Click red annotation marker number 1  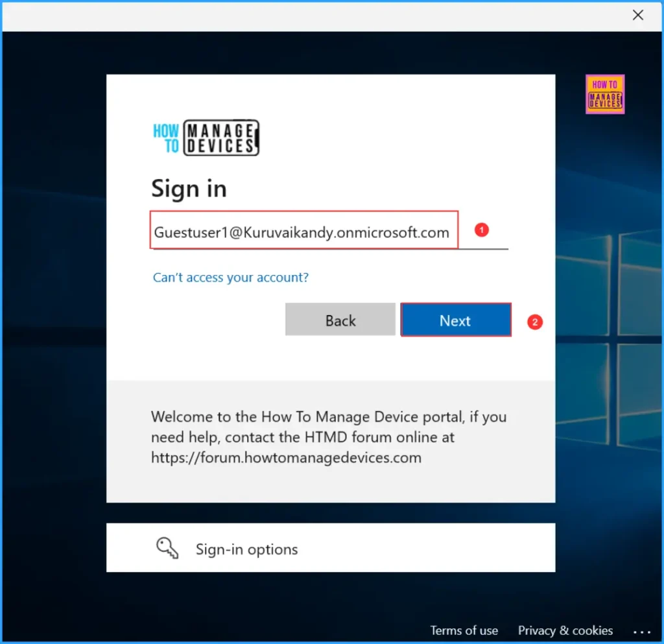(x=482, y=230)
